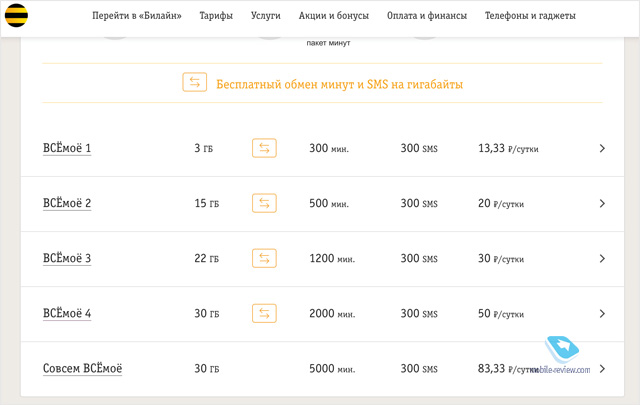Click the 30 ₽/сутки price
Screen dimensions: 640x405
point(501,258)
